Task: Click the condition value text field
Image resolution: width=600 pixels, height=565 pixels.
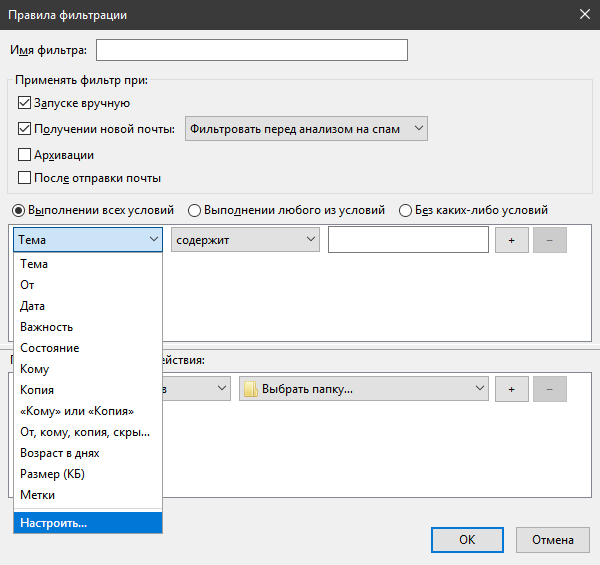Action: coord(408,240)
